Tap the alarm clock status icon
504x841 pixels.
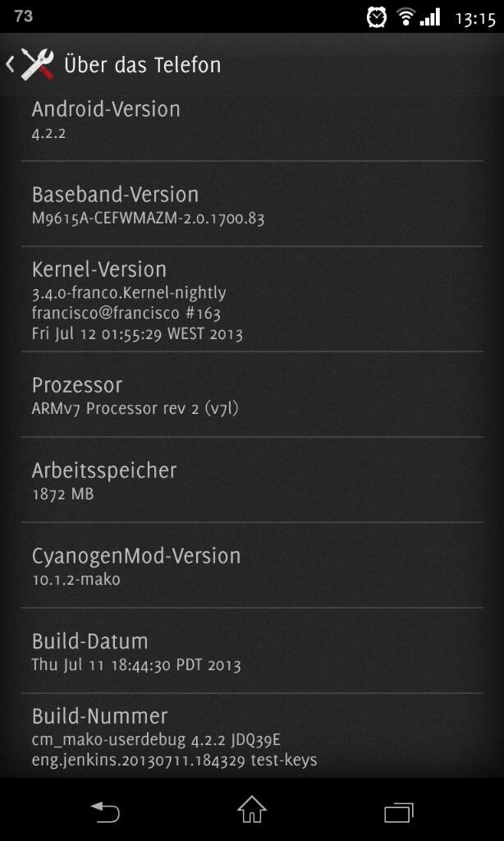point(377,17)
